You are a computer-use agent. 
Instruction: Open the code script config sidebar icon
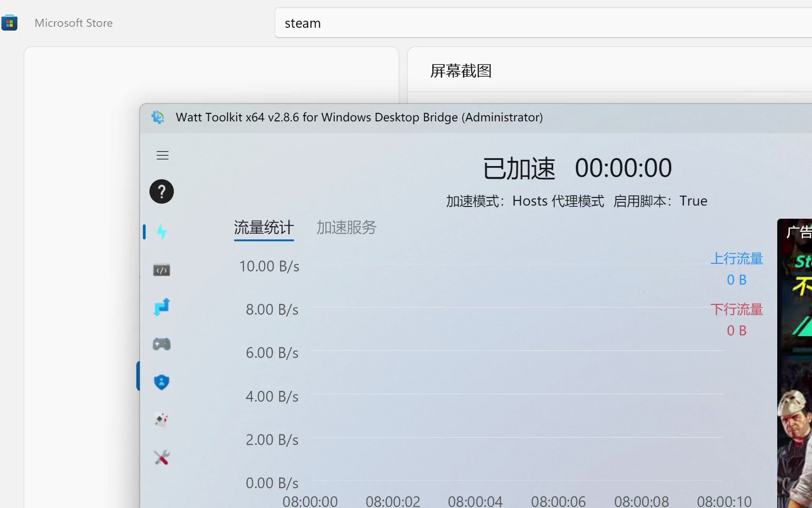click(162, 270)
